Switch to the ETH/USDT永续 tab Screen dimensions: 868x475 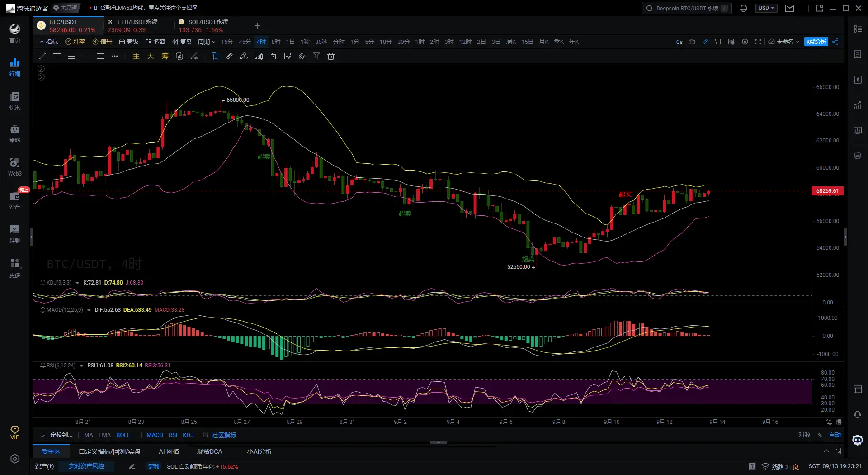[x=137, y=22]
